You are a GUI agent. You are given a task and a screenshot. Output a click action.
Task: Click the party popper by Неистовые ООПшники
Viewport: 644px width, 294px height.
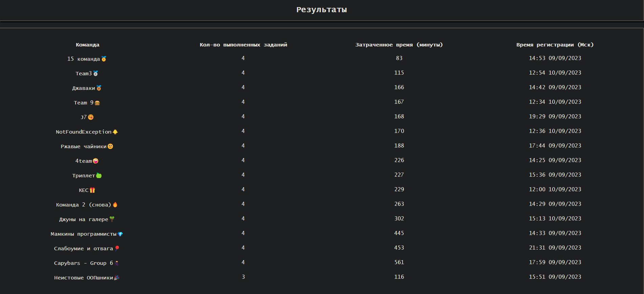tap(117, 278)
